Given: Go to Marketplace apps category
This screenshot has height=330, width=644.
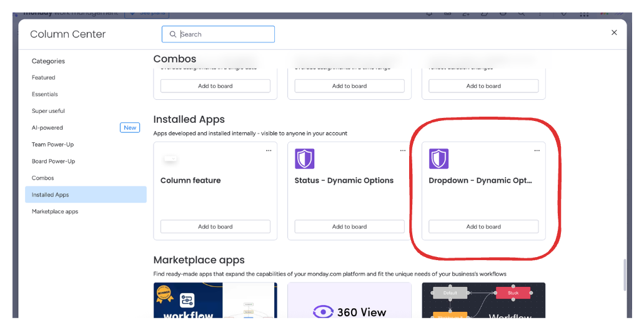Looking at the screenshot, I should click(x=54, y=211).
